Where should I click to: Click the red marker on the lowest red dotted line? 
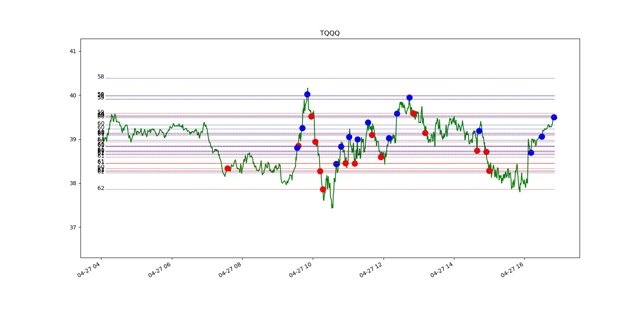(x=323, y=189)
